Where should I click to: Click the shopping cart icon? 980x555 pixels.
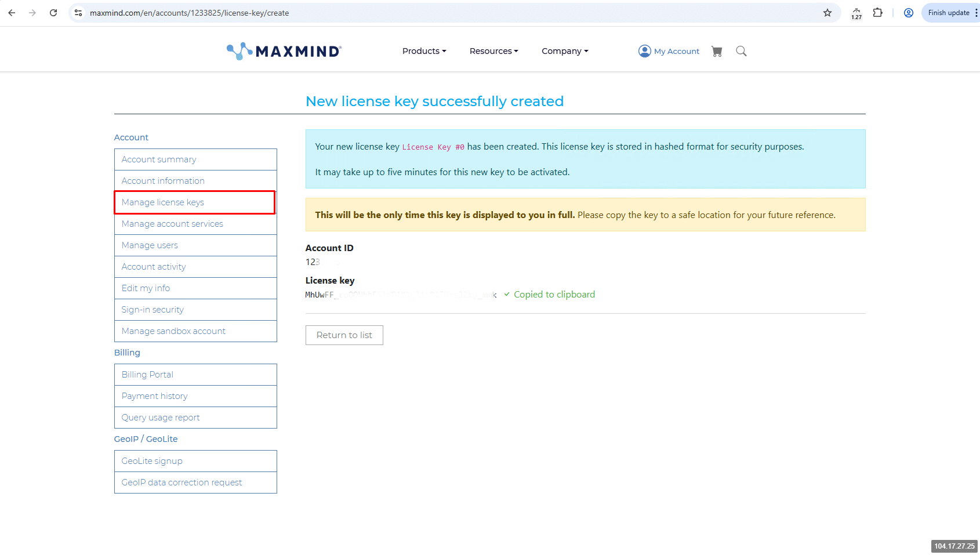(717, 52)
